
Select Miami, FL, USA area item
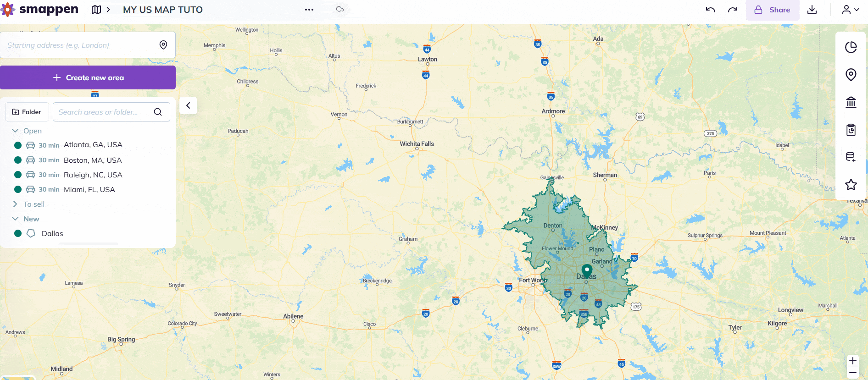pos(89,189)
